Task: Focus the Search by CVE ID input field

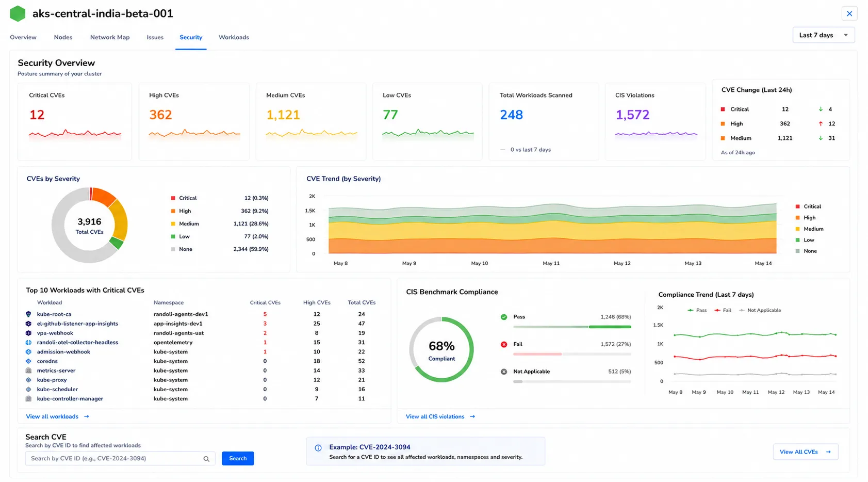Action: tap(120, 458)
